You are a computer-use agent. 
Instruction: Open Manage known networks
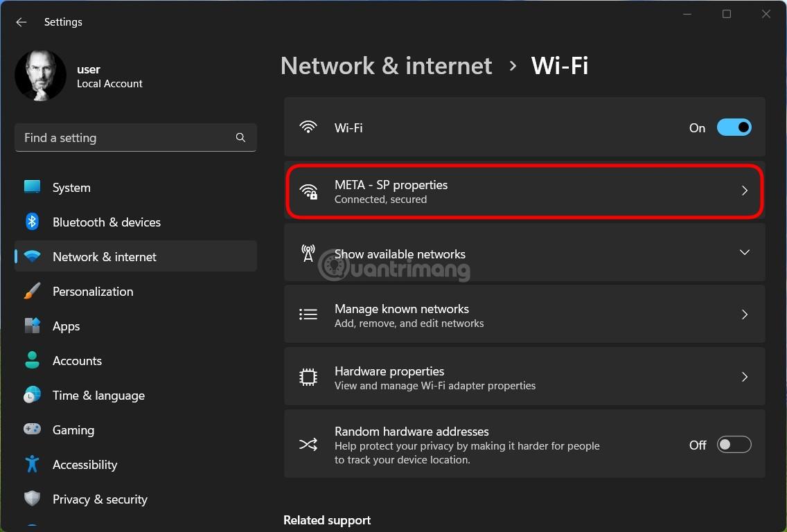[524, 314]
